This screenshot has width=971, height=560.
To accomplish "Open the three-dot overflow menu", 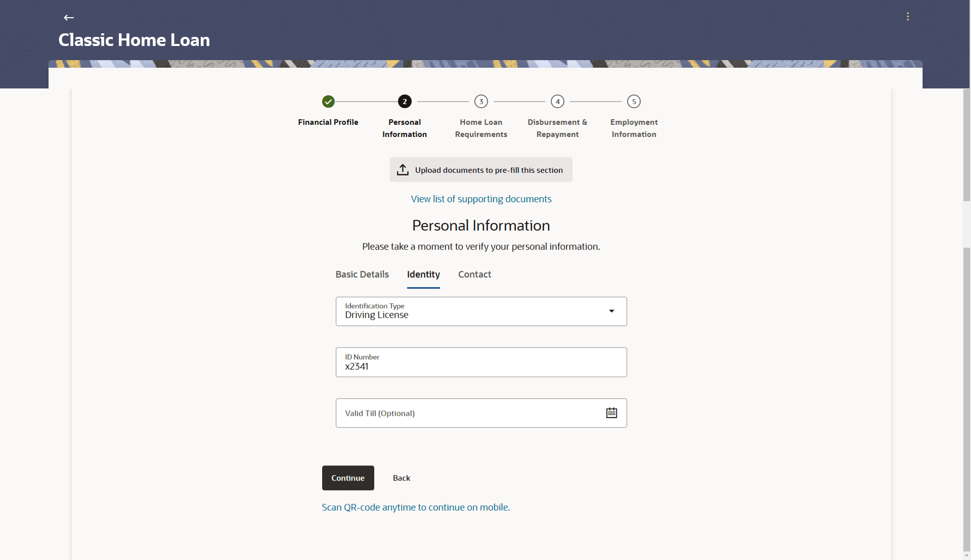I will point(908,17).
